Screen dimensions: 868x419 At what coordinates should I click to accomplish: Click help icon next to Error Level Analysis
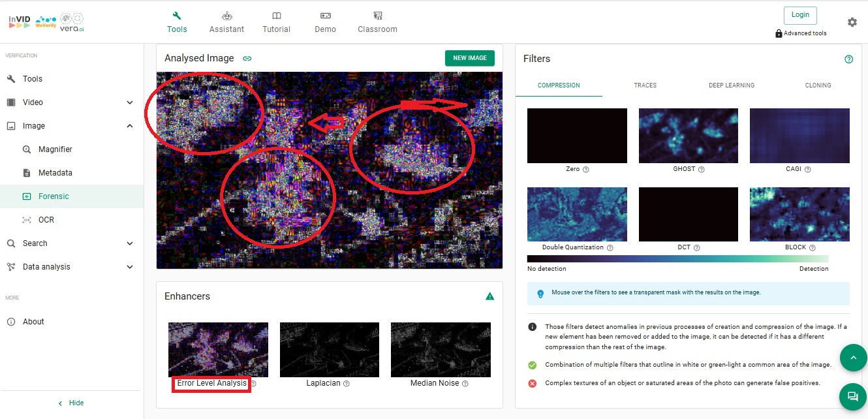pos(253,384)
